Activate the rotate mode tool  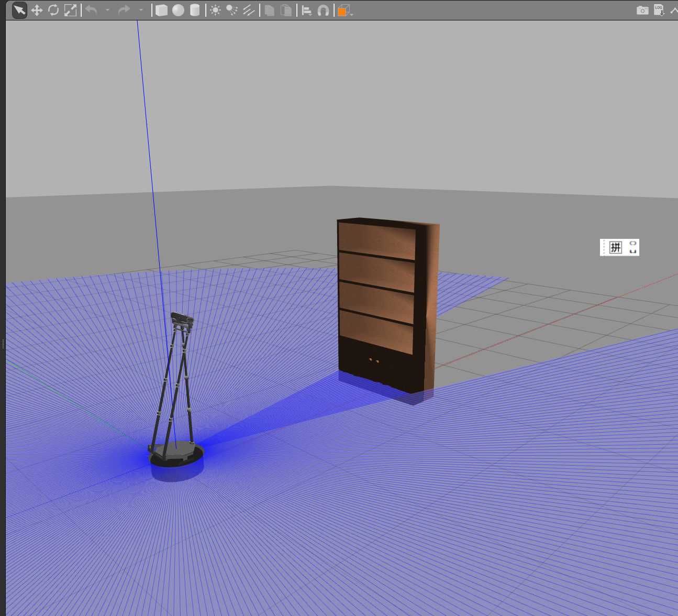pyautogui.click(x=53, y=10)
